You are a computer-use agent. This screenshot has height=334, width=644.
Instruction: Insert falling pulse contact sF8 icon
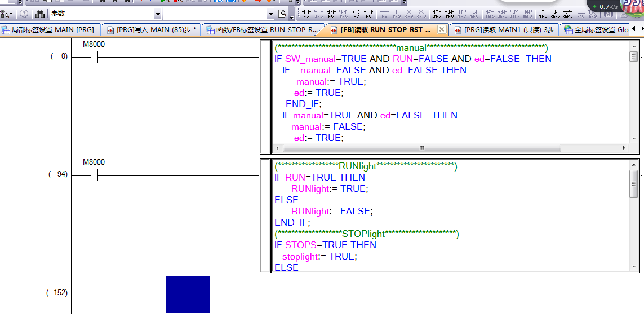(x=450, y=14)
